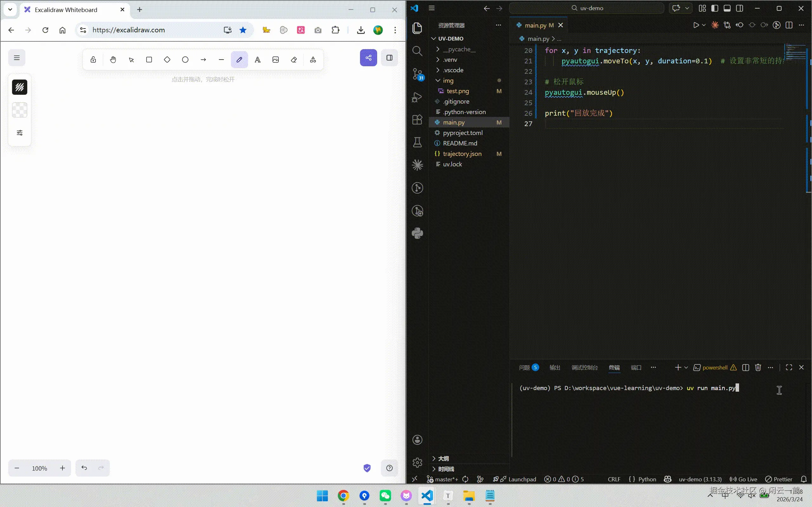Screen dimensions: 812x507
Task: Expand the 大纲 outline section
Action: [x=443, y=459]
